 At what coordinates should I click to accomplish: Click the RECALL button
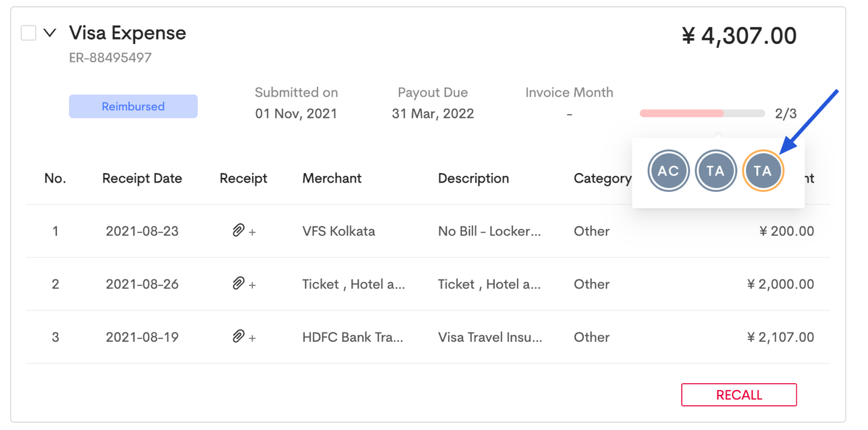(739, 395)
